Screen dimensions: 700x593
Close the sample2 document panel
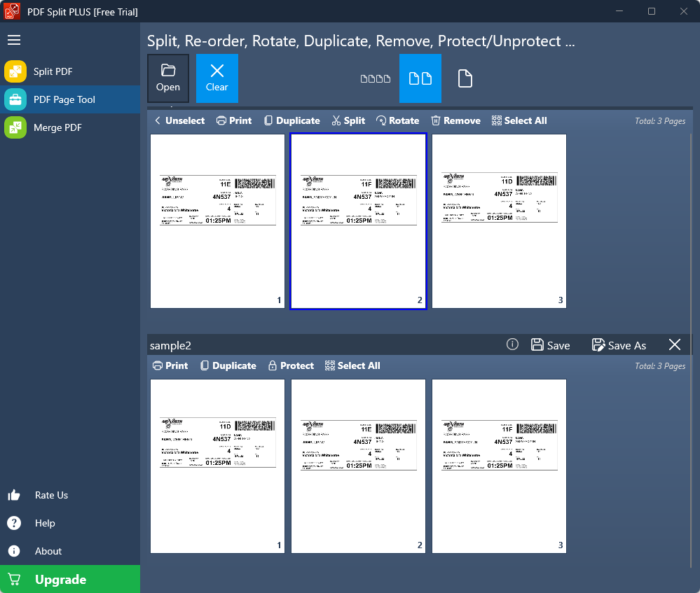pos(675,344)
